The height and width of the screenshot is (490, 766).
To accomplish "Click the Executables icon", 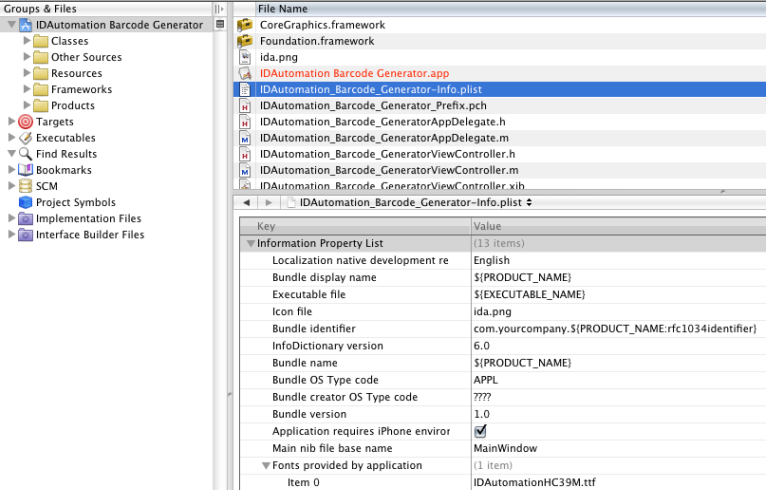I will [x=25, y=138].
